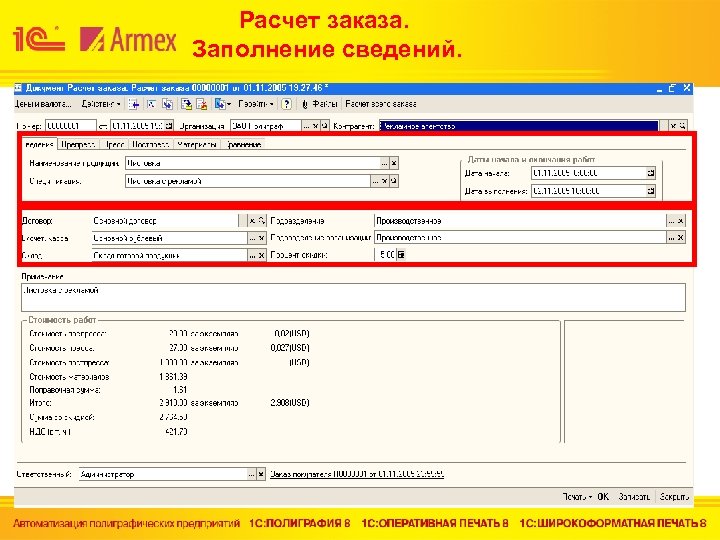Switch to the Препресс tab
This screenshot has width=720, height=540.
pyautogui.click(x=78, y=145)
